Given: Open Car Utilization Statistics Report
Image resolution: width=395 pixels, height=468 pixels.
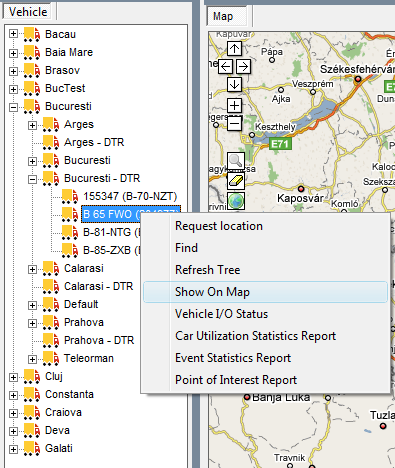Looking at the screenshot, I should [x=265, y=336].
